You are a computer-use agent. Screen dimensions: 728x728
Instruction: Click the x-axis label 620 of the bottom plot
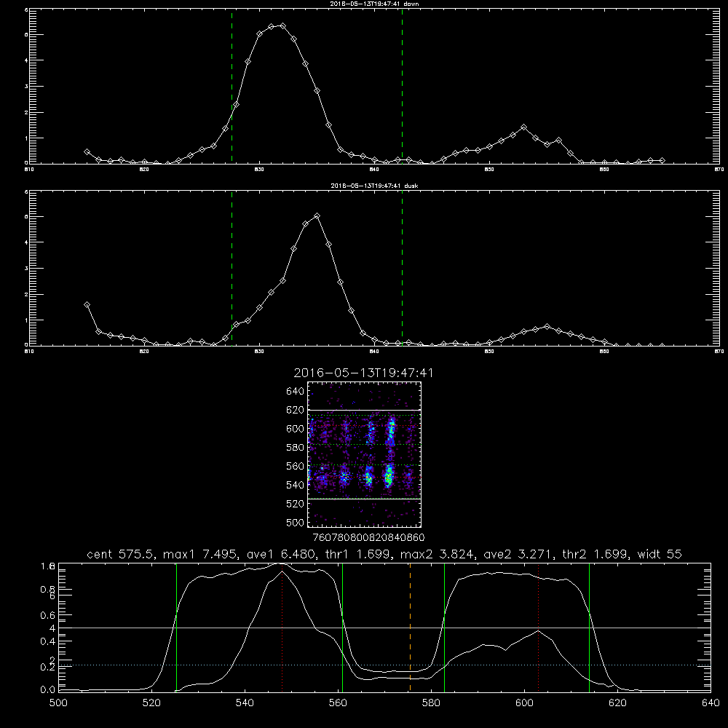tap(617, 703)
